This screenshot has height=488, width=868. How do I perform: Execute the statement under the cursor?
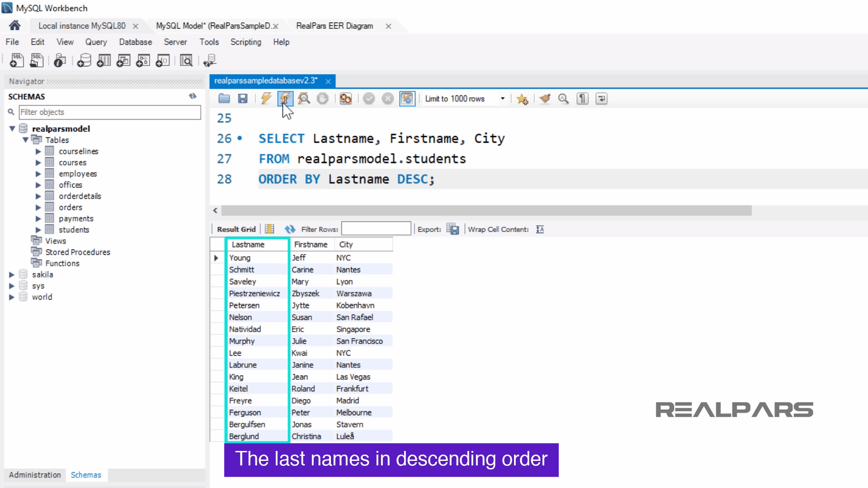(x=285, y=99)
